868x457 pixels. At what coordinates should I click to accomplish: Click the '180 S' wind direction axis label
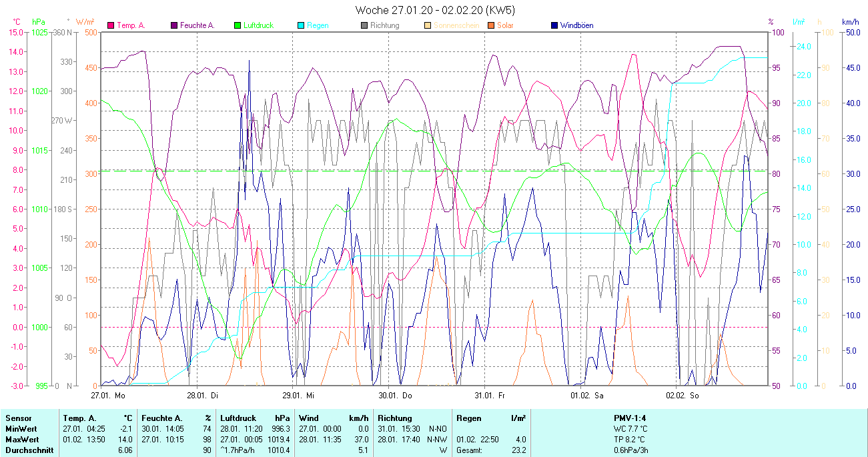point(62,209)
